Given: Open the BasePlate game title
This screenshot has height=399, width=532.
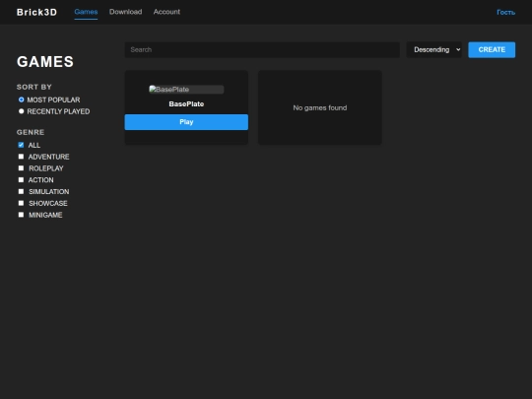Looking at the screenshot, I should [x=186, y=104].
